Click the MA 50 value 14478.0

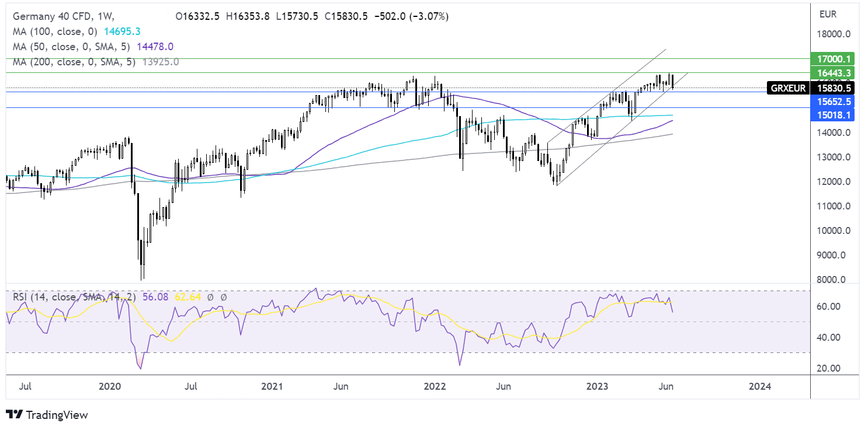pos(155,47)
